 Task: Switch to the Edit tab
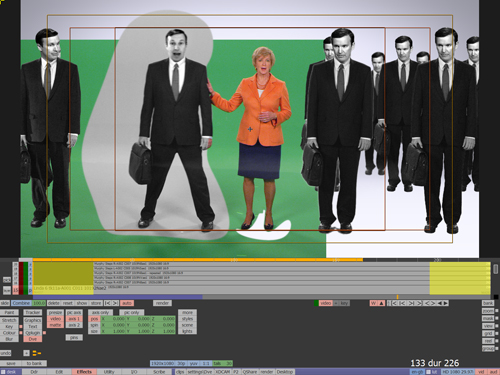coord(59,372)
